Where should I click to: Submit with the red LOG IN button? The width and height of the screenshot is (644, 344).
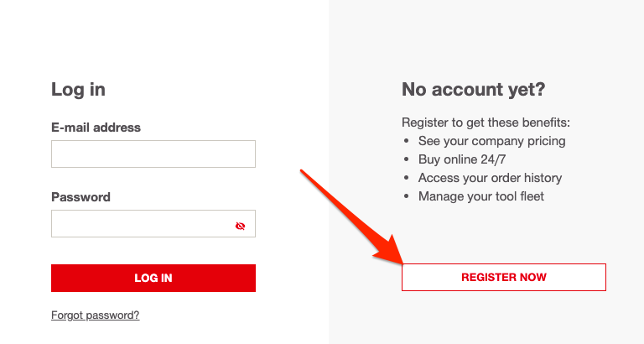tap(153, 278)
